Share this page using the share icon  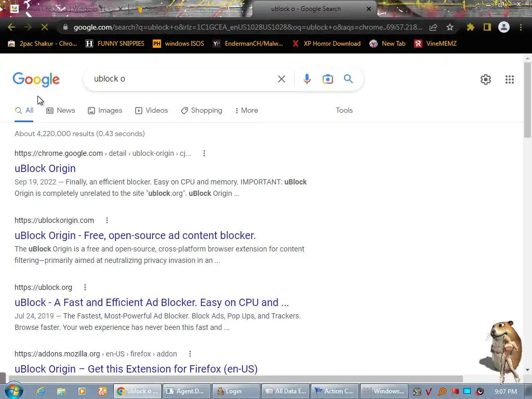click(433, 27)
